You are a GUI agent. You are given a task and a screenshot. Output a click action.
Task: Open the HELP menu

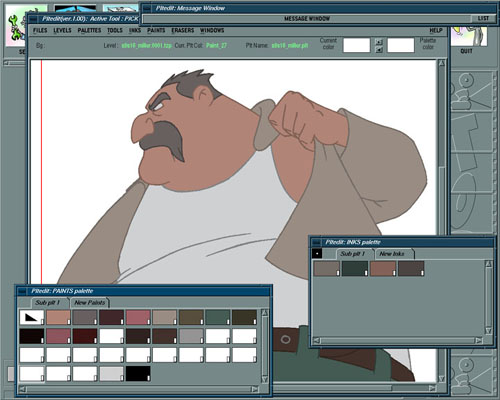pyautogui.click(x=436, y=30)
